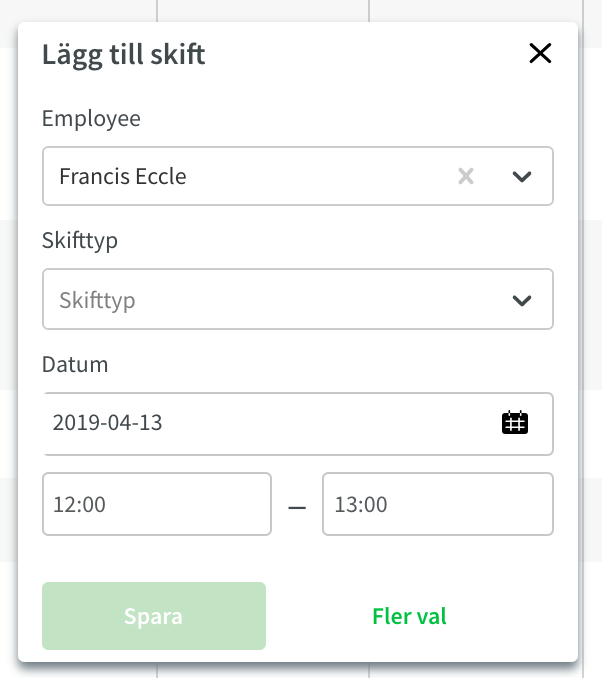Click the Francis Eccle name in the employee field
This screenshot has height=678, width=602.
(x=123, y=176)
